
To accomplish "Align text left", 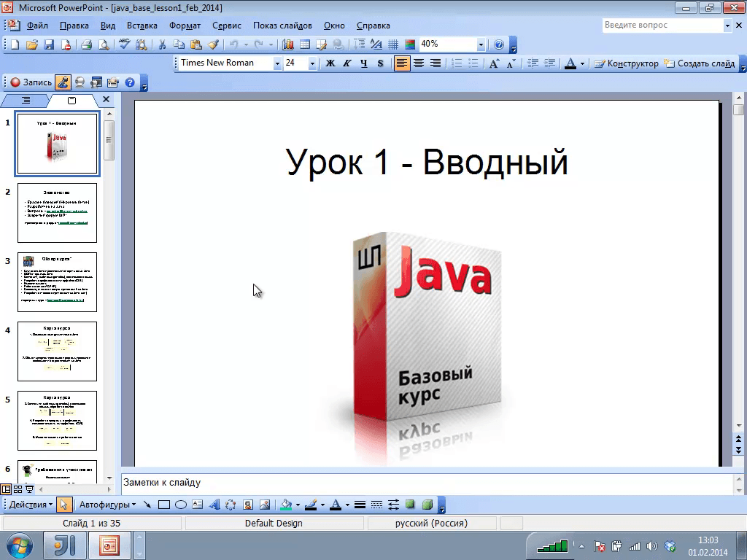I will (402, 63).
